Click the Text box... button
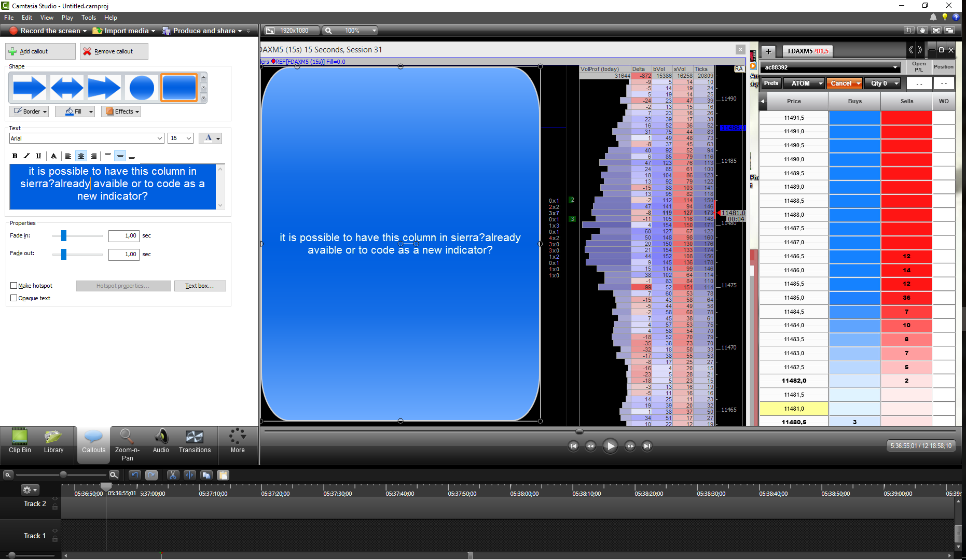 pos(200,286)
